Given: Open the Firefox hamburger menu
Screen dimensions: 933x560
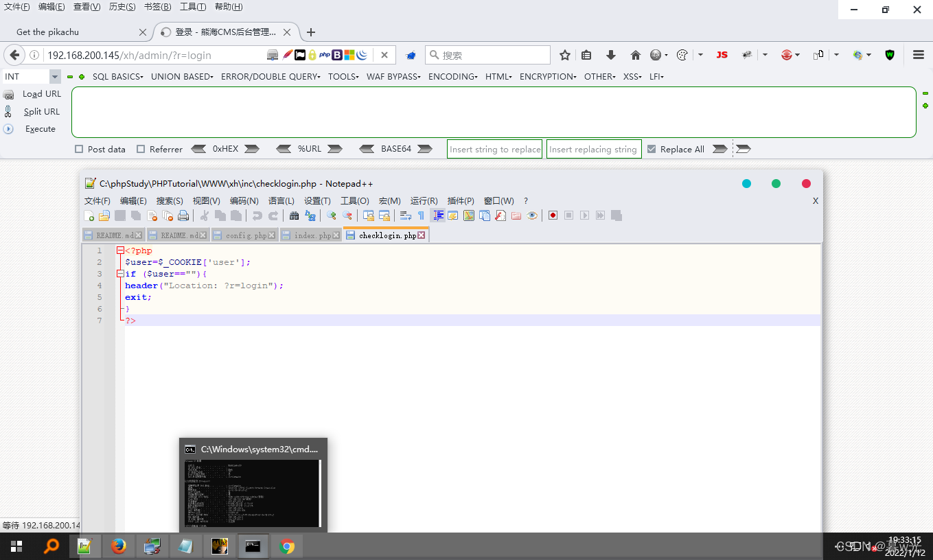Looking at the screenshot, I should pos(918,55).
